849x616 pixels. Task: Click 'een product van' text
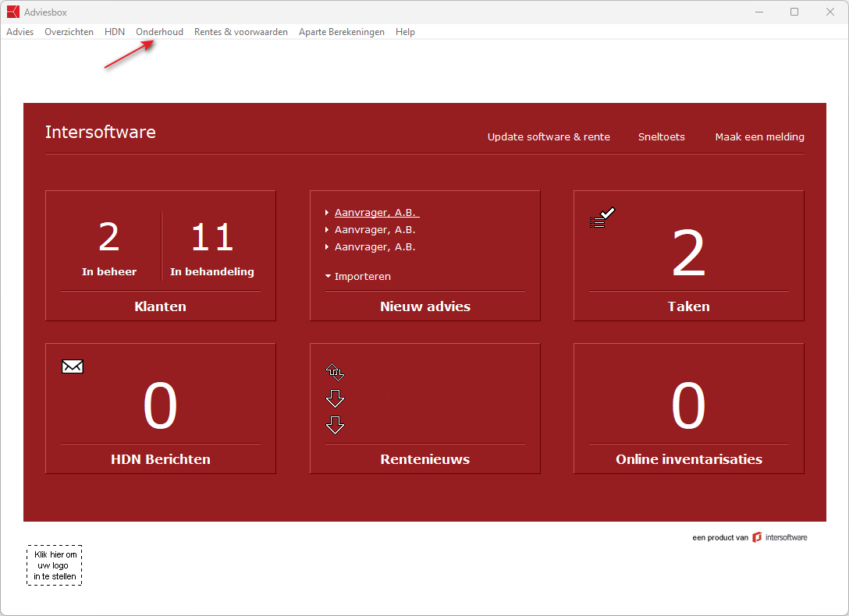(x=720, y=537)
